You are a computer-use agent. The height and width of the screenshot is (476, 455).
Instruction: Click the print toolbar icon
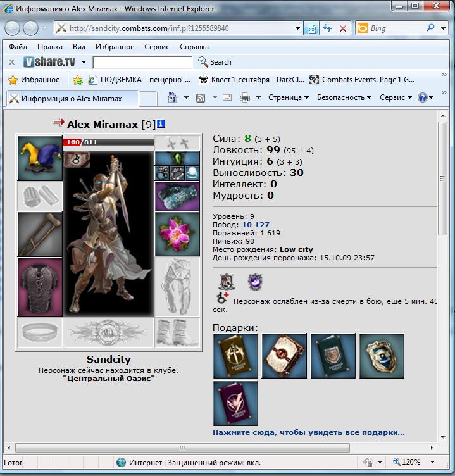point(245,97)
